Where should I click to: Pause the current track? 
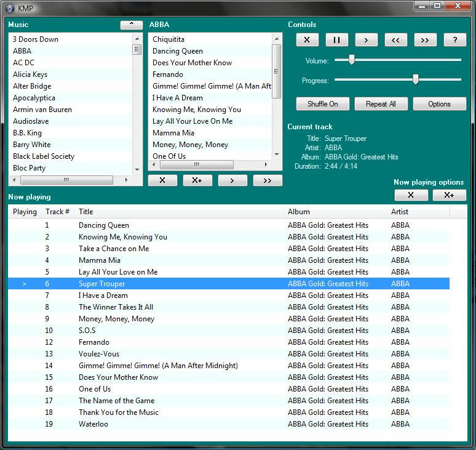coord(336,40)
